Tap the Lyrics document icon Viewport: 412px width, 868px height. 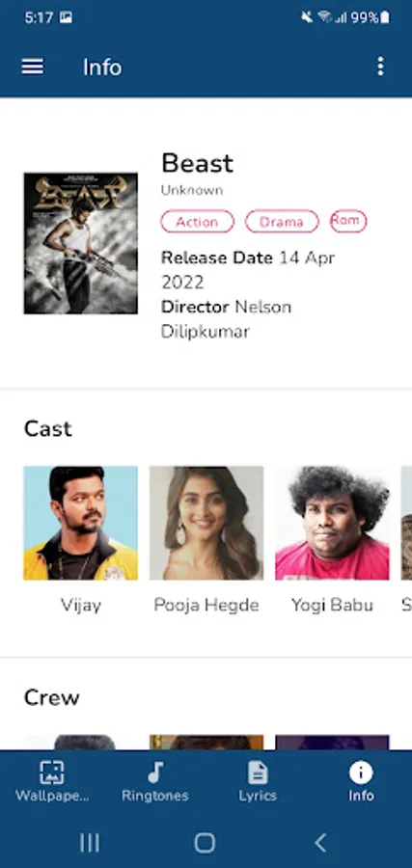point(258,773)
